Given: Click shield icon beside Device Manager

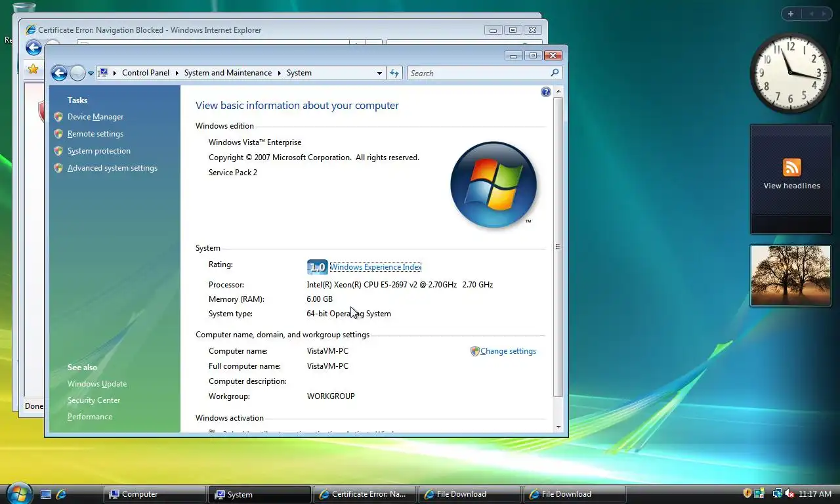Looking at the screenshot, I should [x=58, y=117].
